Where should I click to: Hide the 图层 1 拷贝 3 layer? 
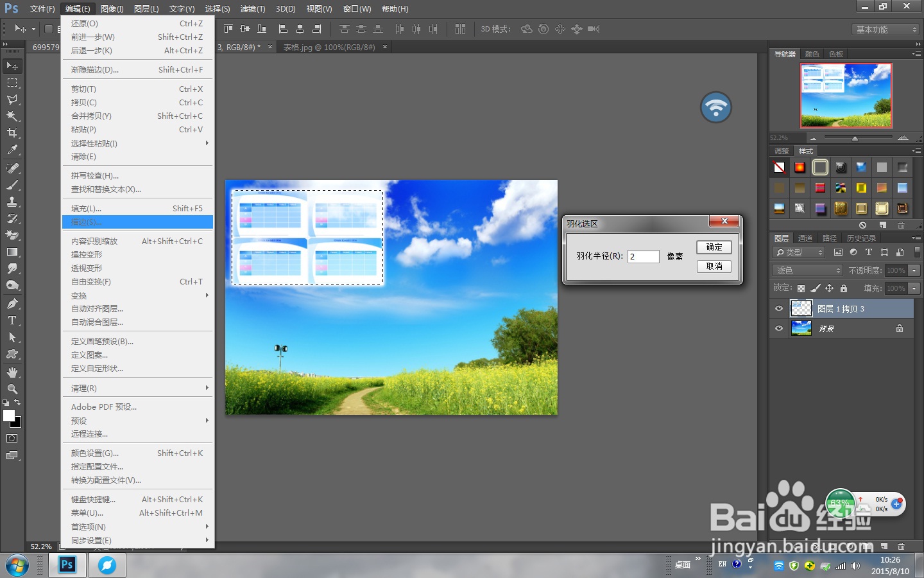(779, 309)
